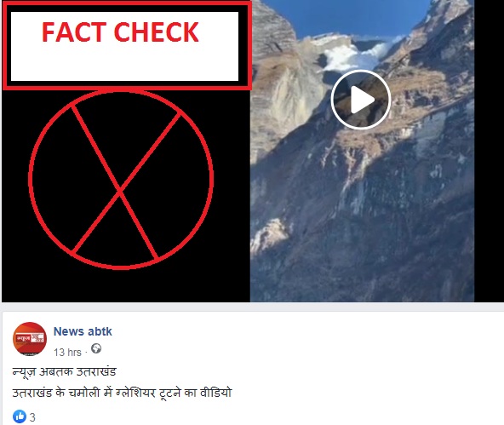Open the News abtk page link

(x=83, y=331)
